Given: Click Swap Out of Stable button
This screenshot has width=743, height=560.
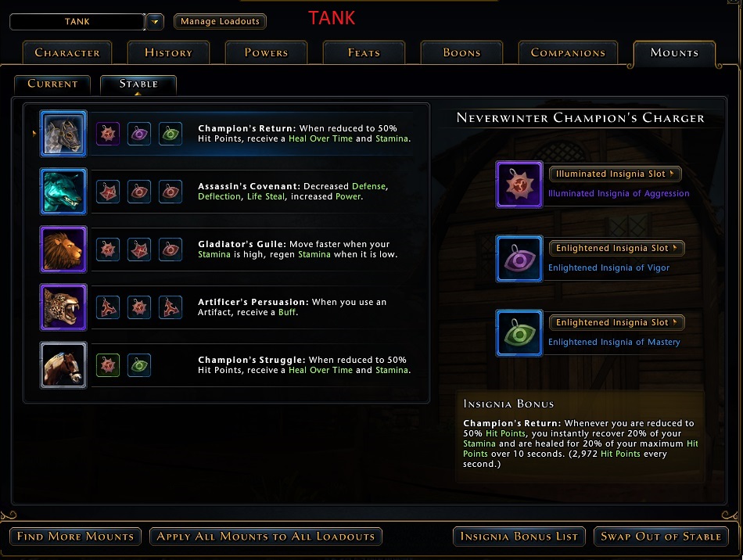Looking at the screenshot, I should [x=661, y=537].
